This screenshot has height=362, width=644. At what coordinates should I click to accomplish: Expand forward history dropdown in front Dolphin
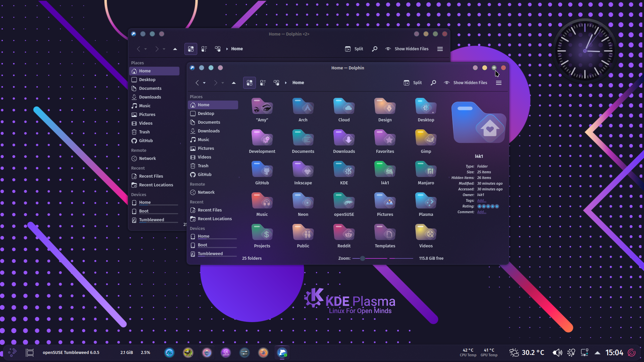pos(223,83)
